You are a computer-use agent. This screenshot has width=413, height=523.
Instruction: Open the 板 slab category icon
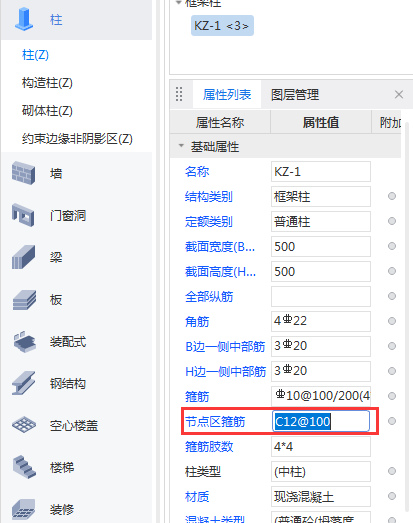point(24,300)
